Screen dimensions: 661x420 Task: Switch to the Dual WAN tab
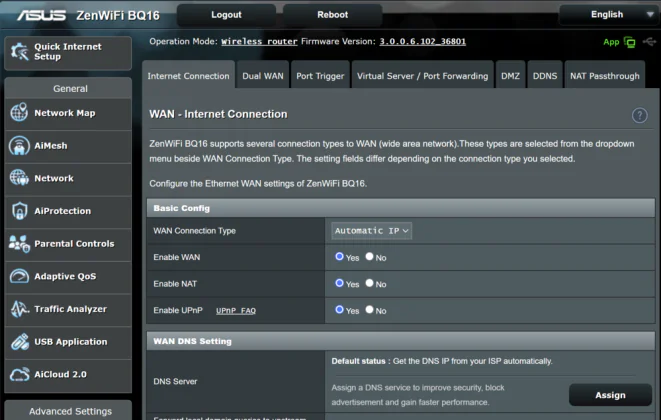pyautogui.click(x=263, y=76)
